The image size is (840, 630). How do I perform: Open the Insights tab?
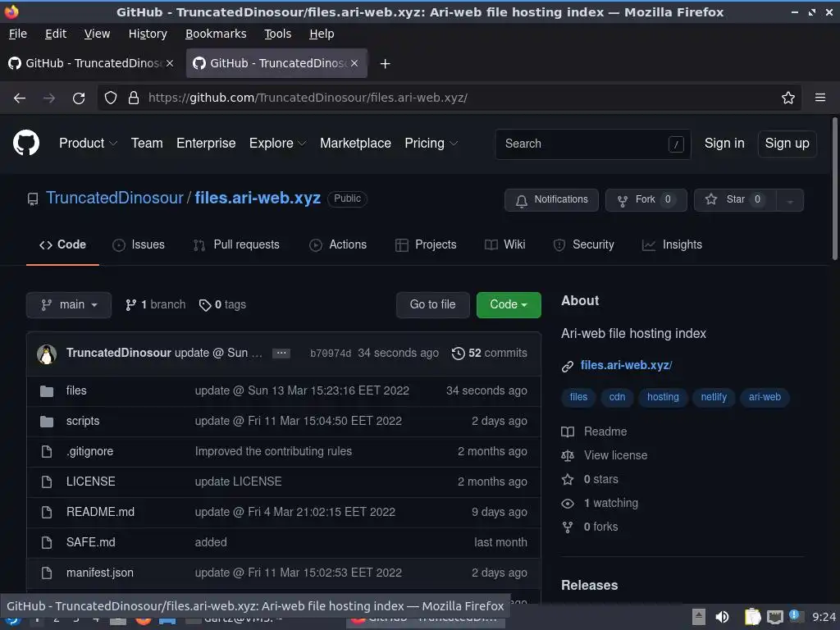point(672,244)
